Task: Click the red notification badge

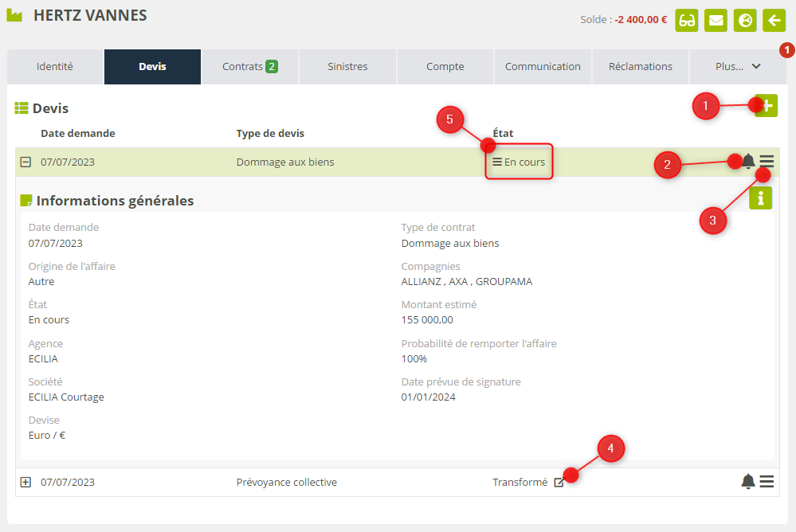Action: tap(786, 50)
